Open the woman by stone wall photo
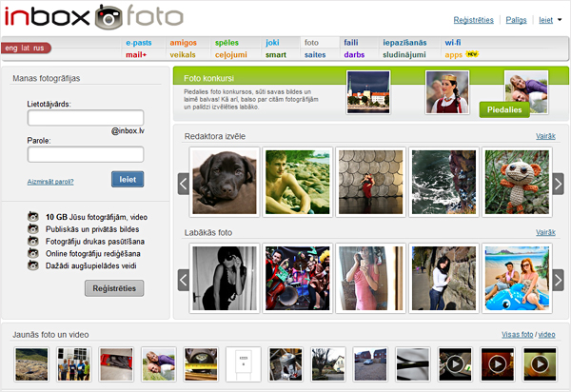571x392 pixels. [x=443, y=279]
